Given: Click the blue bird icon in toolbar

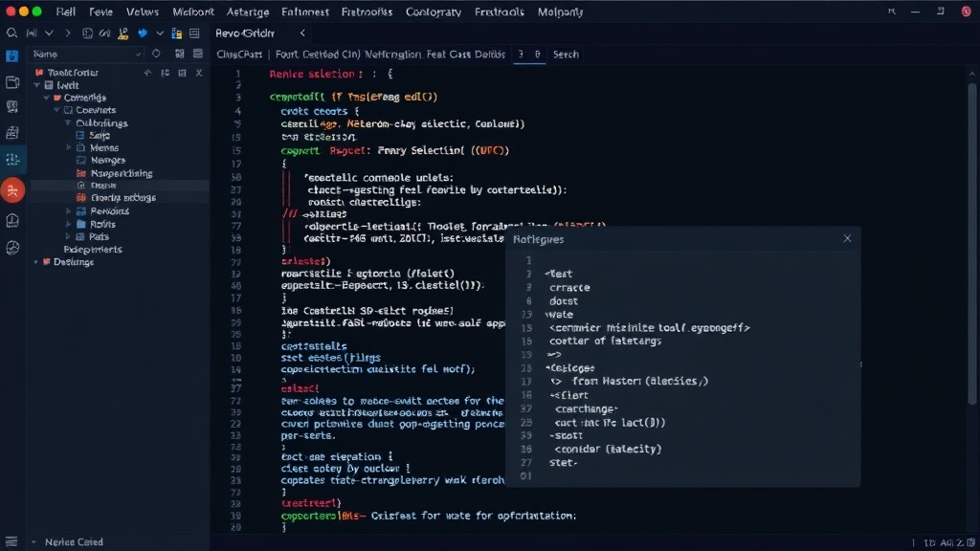Looking at the screenshot, I should click(x=143, y=33).
